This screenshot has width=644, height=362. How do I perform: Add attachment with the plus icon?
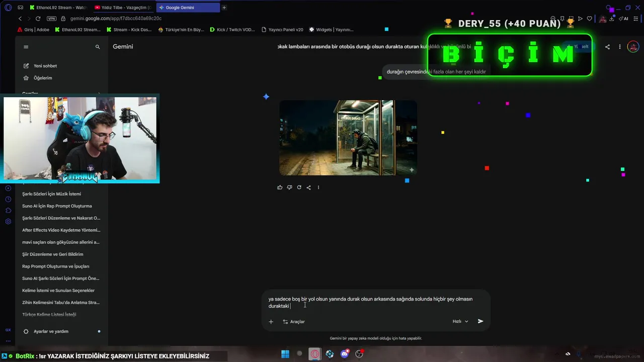271,321
